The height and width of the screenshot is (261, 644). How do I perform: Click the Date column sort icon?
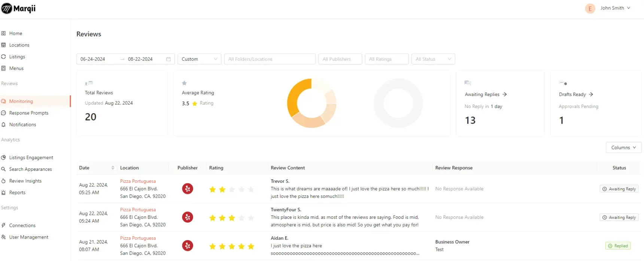113,168
